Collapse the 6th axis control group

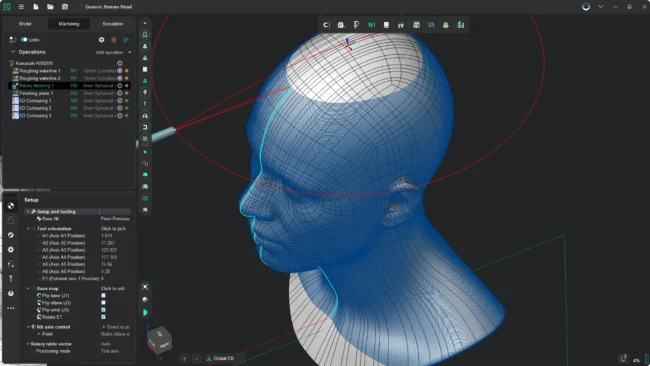[x=28, y=327]
